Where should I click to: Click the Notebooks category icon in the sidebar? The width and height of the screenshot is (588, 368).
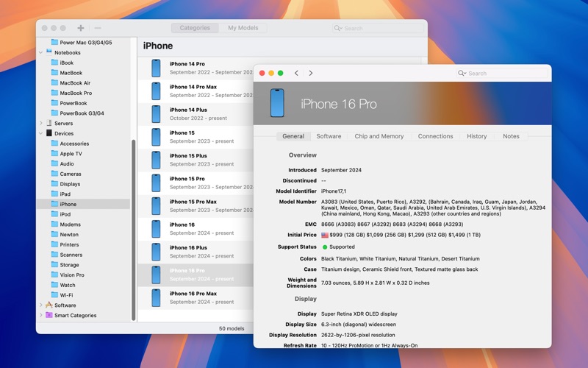[x=49, y=52]
